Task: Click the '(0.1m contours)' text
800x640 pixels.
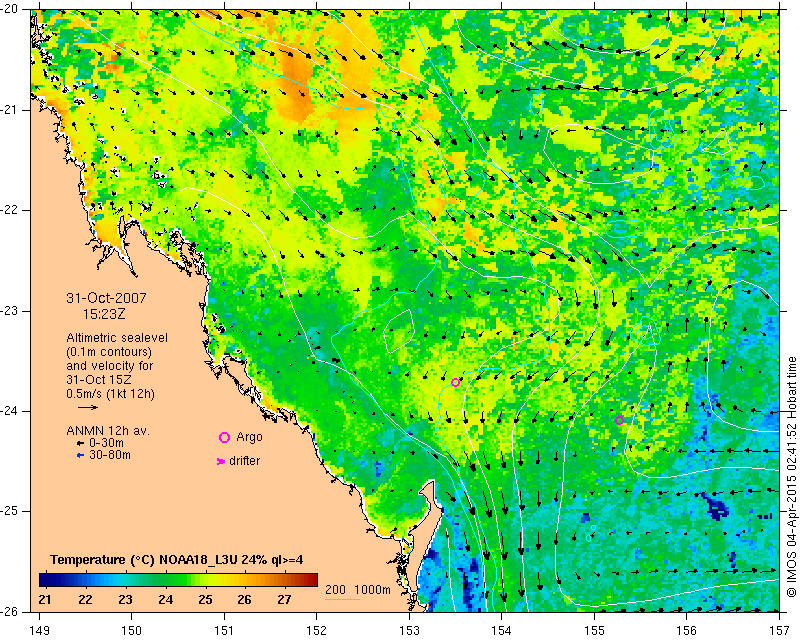Action: coord(109,352)
